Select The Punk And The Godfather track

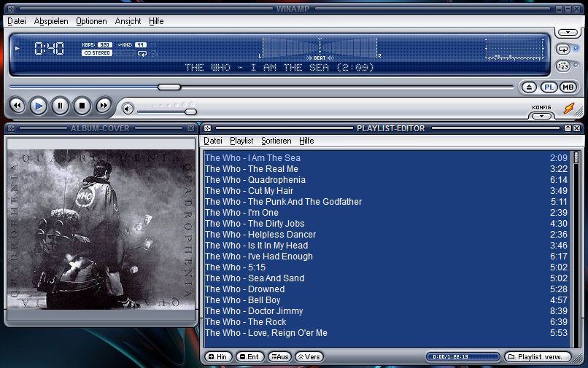click(x=386, y=202)
